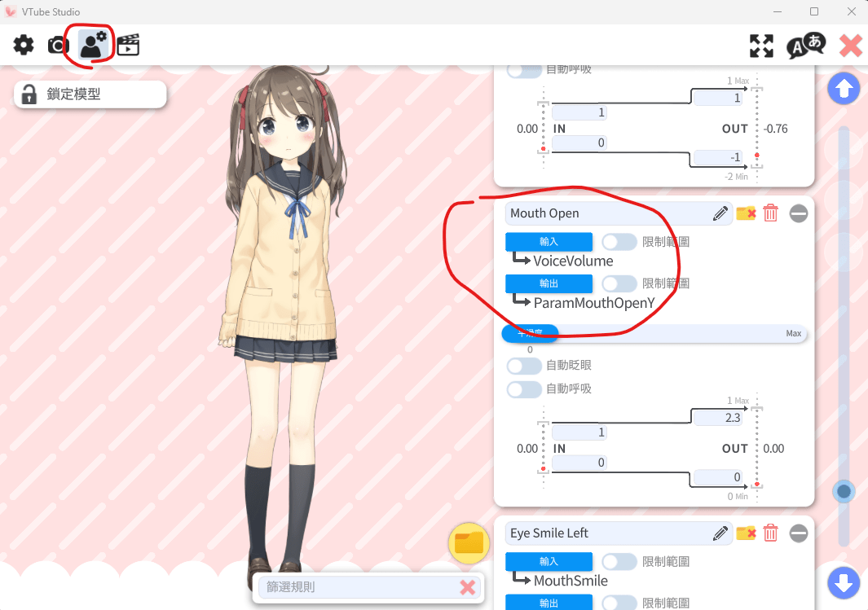Close the menu with red X icon
868x610 pixels.
[x=850, y=46]
